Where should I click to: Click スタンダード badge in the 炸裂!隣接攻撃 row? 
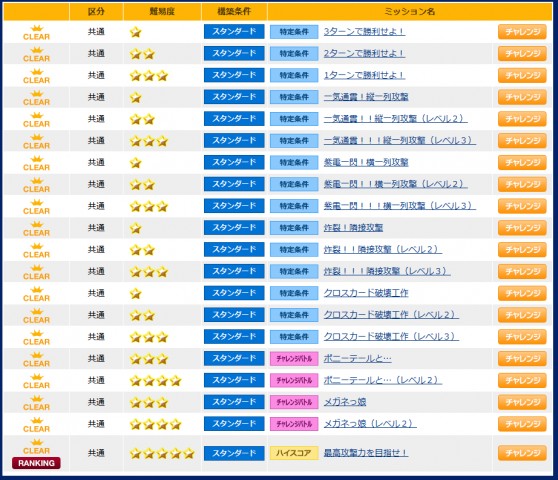point(234,228)
